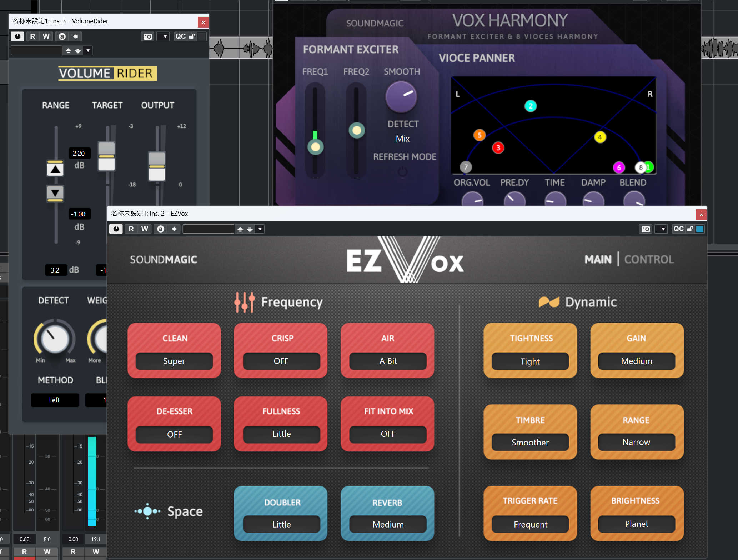Enable Read automation in EZVox window
The height and width of the screenshot is (560, 738).
131,229
